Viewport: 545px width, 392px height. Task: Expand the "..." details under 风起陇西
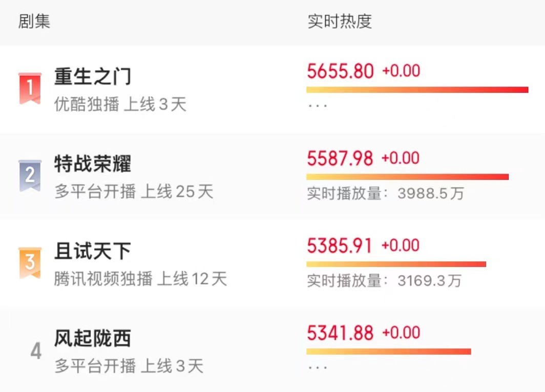point(318,366)
